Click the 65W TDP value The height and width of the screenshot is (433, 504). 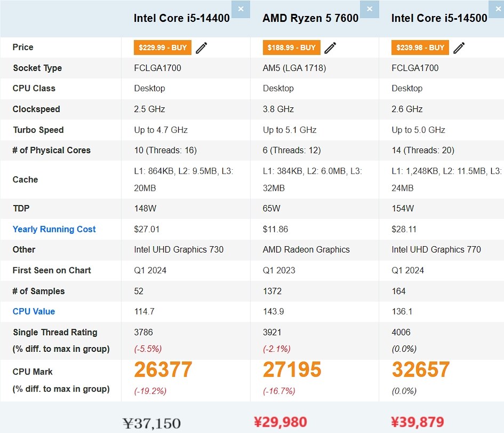pyautogui.click(x=271, y=208)
